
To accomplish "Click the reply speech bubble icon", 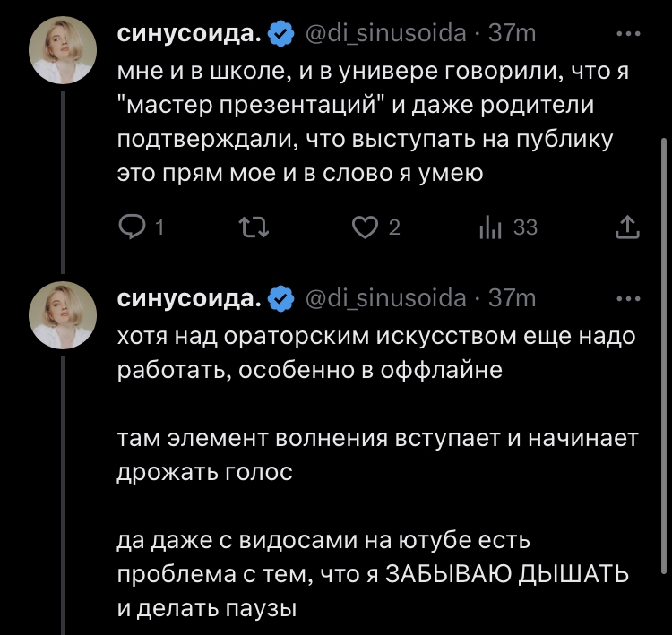I will click(x=131, y=228).
